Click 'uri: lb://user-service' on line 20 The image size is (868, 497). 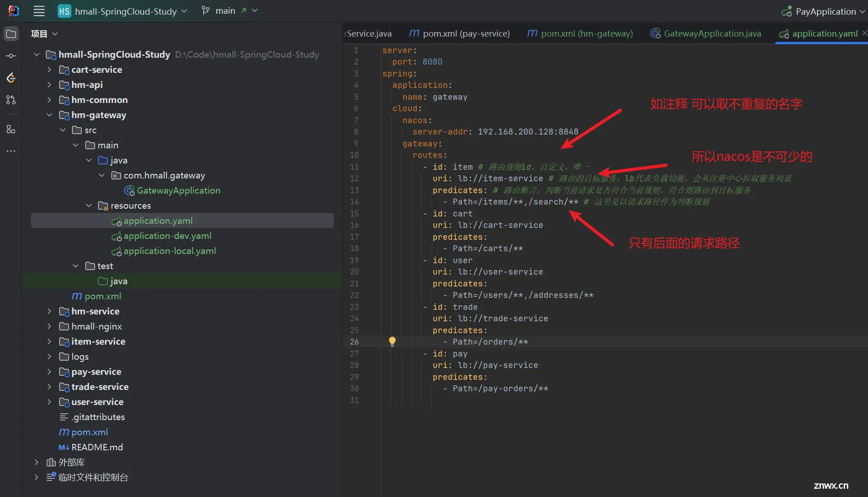coord(488,272)
